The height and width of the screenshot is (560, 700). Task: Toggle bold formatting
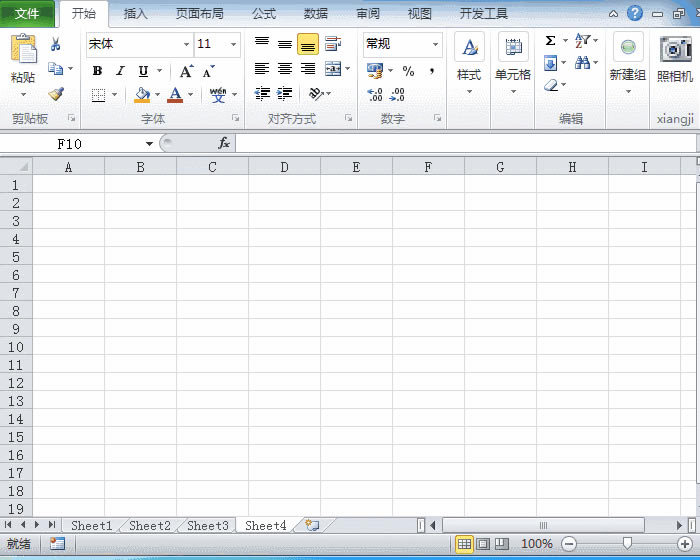(x=97, y=71)
